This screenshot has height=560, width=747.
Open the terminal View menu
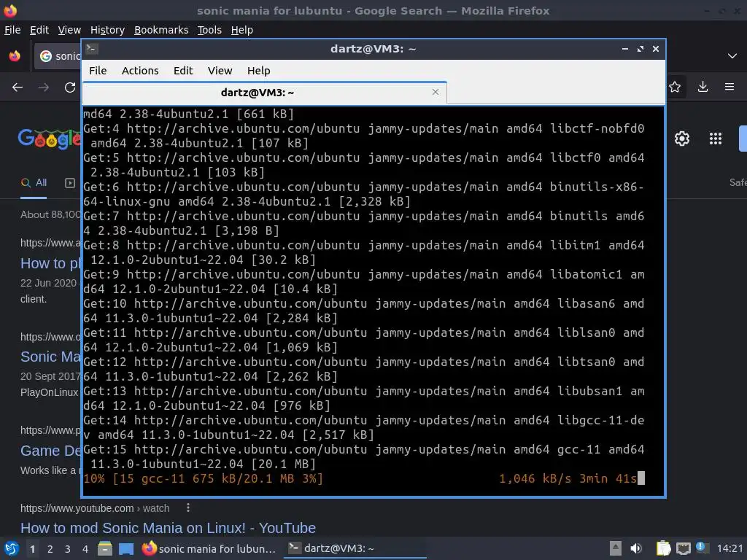click(220, 71)
